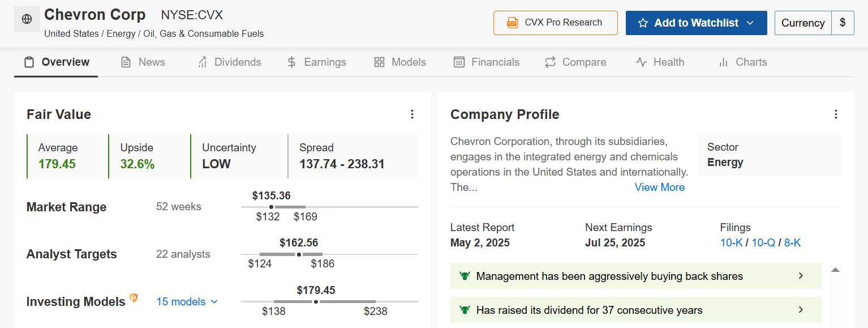Click the calendar-table icon on Financials tab
The width and height of the screenshot is (868, 328).
pyautogui.click(x=459, y=62)
